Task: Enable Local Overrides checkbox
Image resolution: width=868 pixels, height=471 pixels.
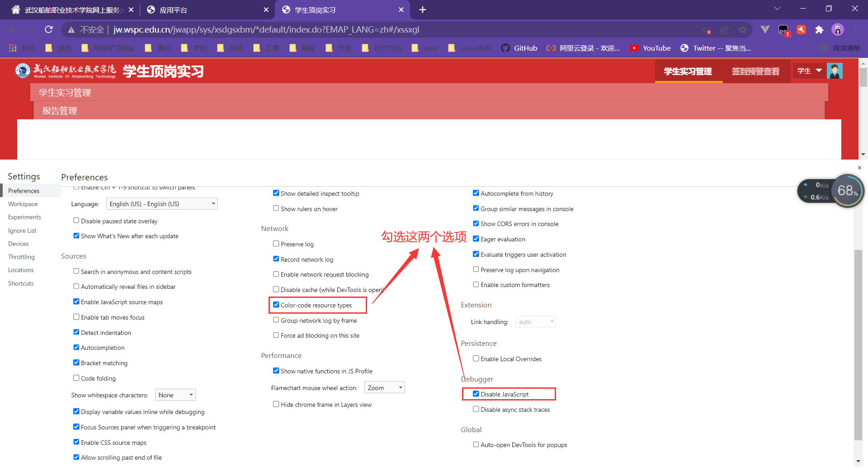Action: click(476, 358)
